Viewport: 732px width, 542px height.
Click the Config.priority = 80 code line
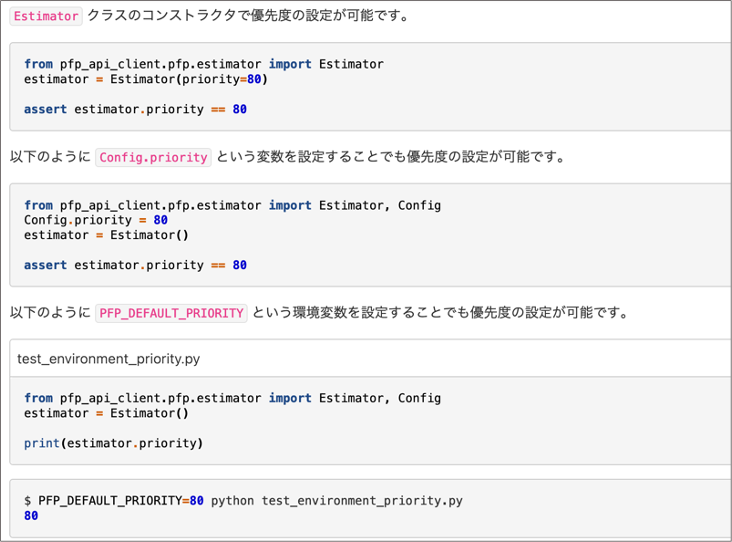(96, 220)
